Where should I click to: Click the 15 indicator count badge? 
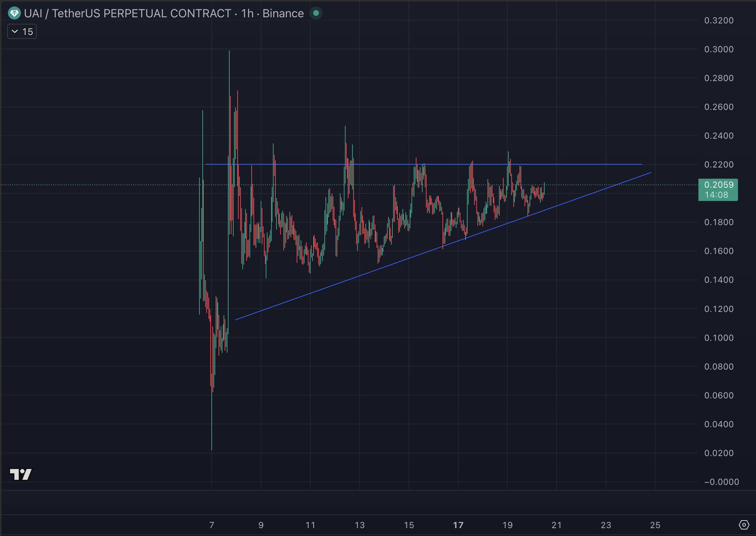click(28, 32)
